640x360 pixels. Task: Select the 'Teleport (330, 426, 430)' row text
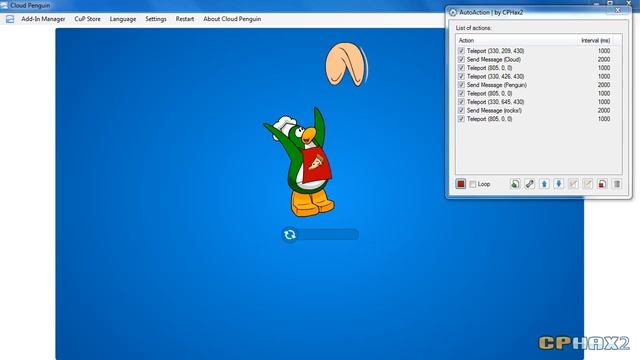[x=495, y=77]
